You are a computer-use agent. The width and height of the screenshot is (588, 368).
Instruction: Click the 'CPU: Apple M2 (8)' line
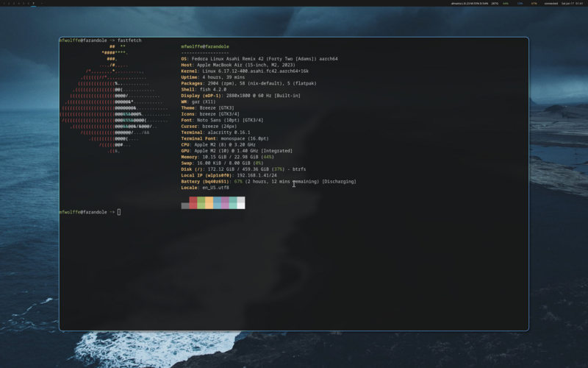click(x=218, y=144)
